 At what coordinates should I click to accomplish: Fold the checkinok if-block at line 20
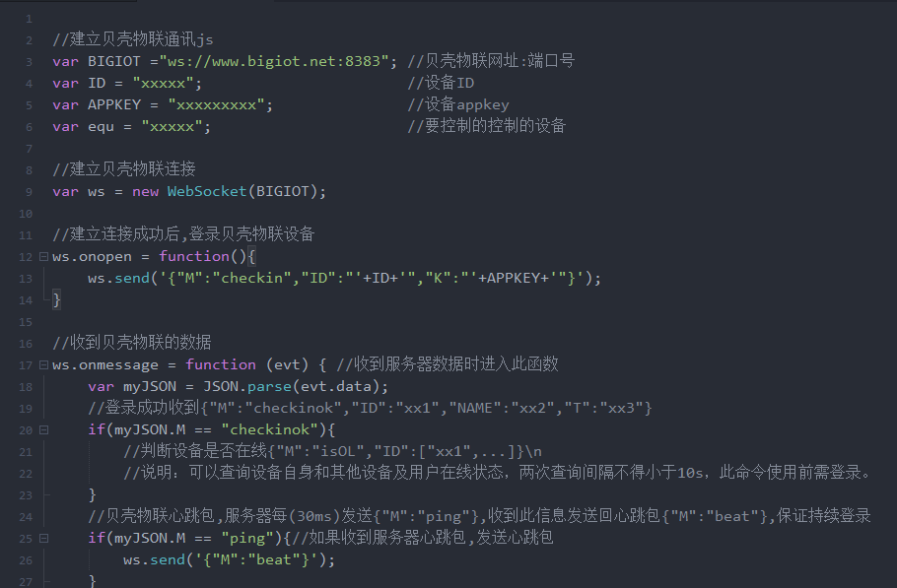pos(42,429)
